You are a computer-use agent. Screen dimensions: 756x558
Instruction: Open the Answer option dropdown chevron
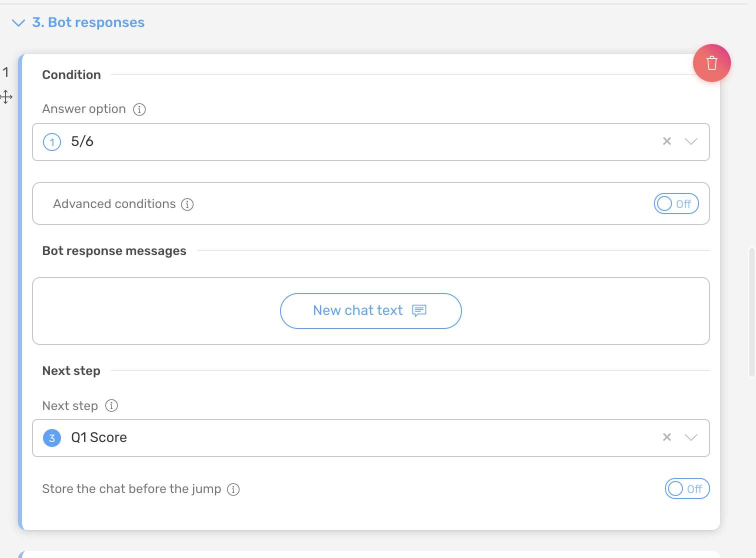[691, 141]
